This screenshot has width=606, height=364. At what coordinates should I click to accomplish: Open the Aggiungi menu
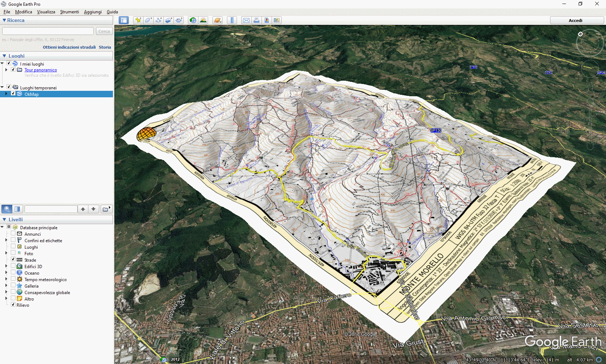(93, 12)
